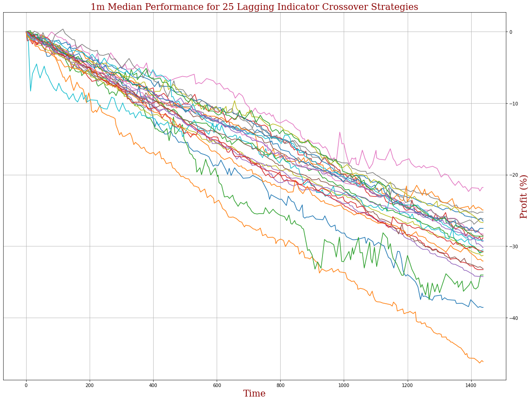Click x-axis tick label 400
The height and width of the screenshot is (401, 532).
153,385
